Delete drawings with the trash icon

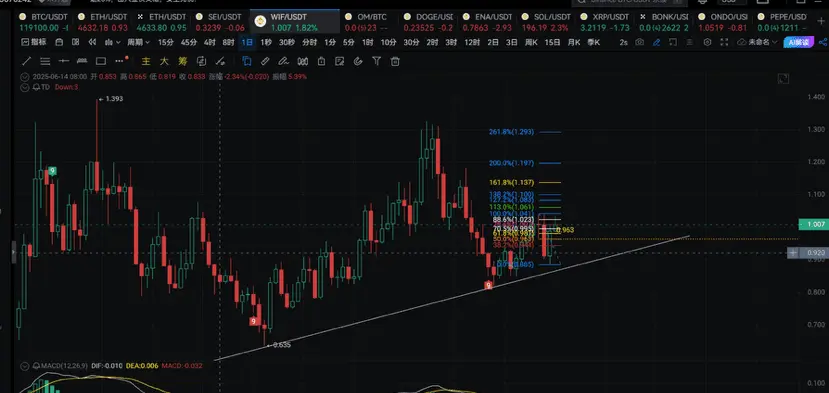[x=395, y=61]
